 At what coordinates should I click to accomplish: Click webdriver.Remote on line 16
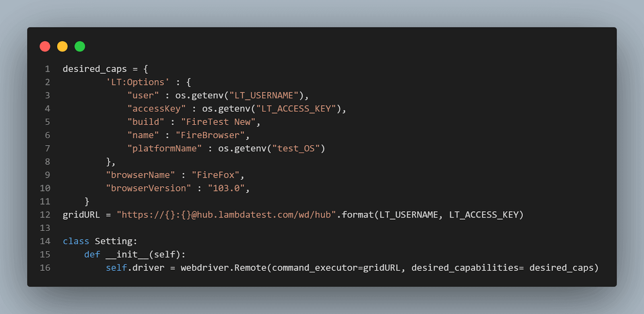click(x=223, y=268)
